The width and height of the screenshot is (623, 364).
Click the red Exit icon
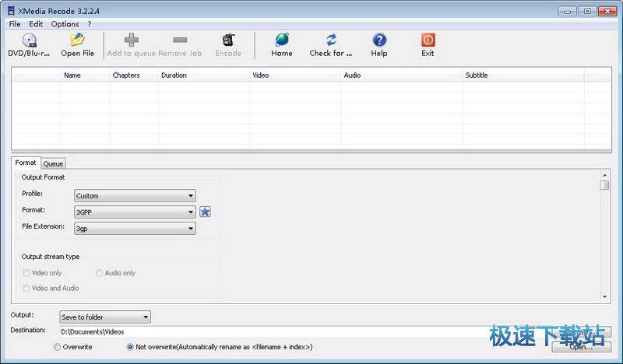point(428,40)
